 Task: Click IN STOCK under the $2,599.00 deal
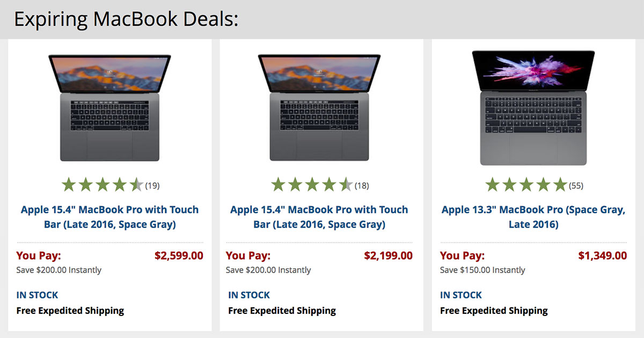click(37, 295)
